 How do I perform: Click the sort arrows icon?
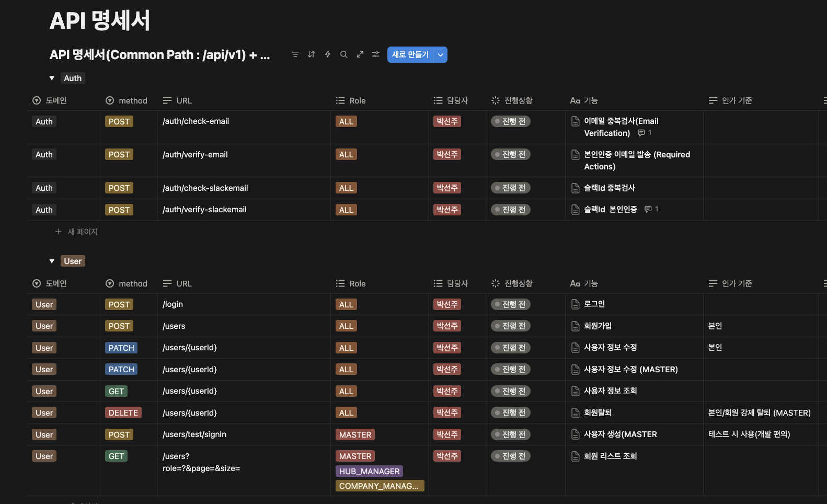tap(312, 54)
